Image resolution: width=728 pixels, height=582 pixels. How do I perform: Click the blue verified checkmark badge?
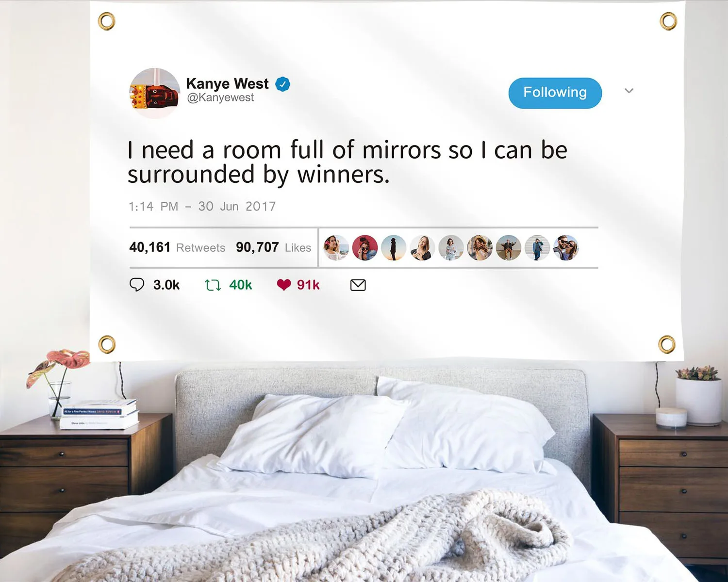[x=283, y=84]
